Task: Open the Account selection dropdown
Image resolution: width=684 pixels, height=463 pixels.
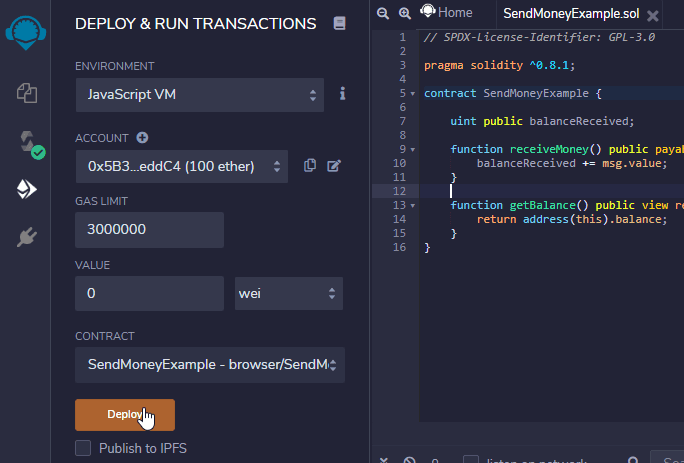Action: [x=181, y=166]
